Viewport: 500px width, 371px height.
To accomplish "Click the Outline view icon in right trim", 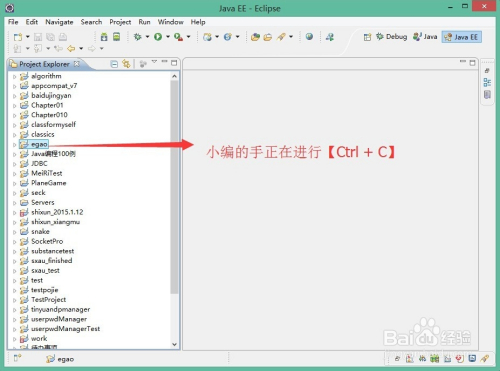I will [x=487, y=82].
